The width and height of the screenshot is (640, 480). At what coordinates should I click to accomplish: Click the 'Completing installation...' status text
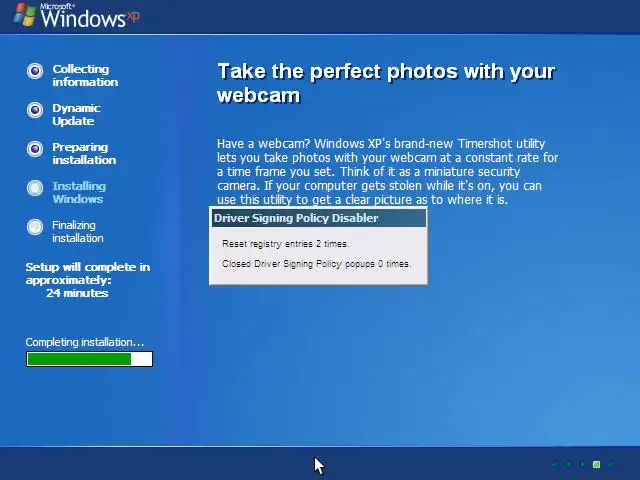coord(84,342)
